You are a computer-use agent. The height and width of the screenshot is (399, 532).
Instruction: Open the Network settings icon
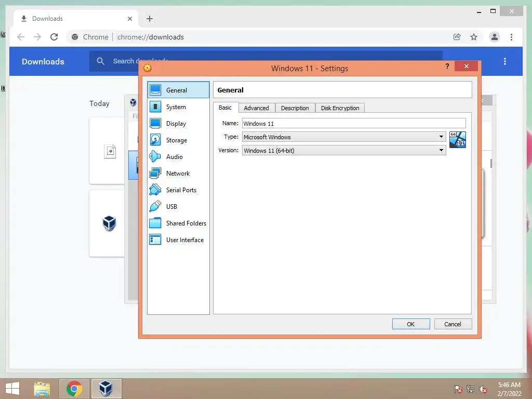155,173
